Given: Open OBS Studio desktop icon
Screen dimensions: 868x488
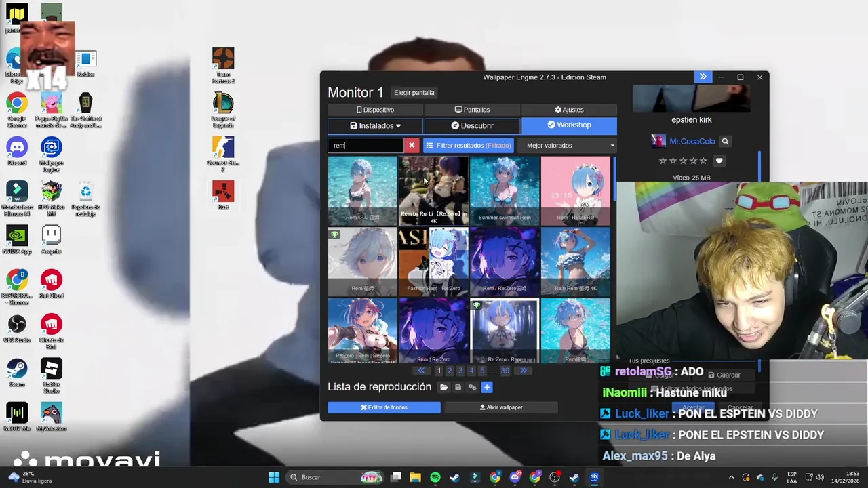Looking at the screenshot, I should click(17, 327).
